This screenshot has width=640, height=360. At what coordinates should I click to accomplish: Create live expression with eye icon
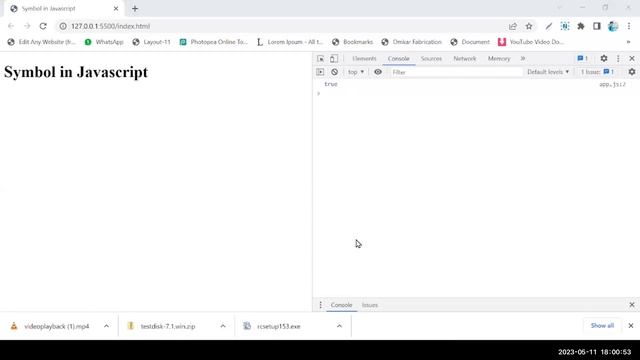tap(378, 72)
